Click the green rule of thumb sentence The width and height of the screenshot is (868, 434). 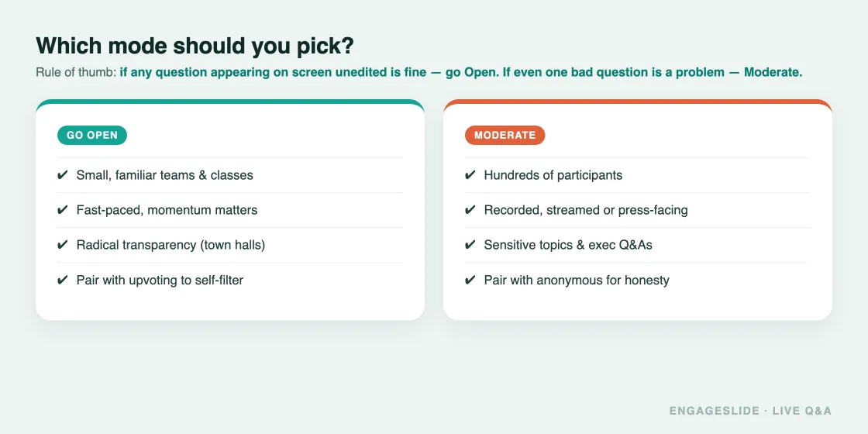tap(460, 73)
